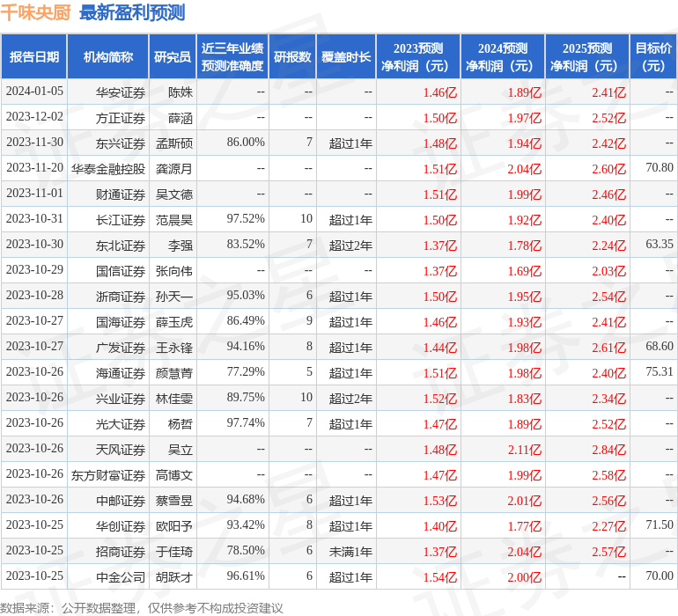
Task: Select date 2023-11-01 cell
Action: pos(34,194)
